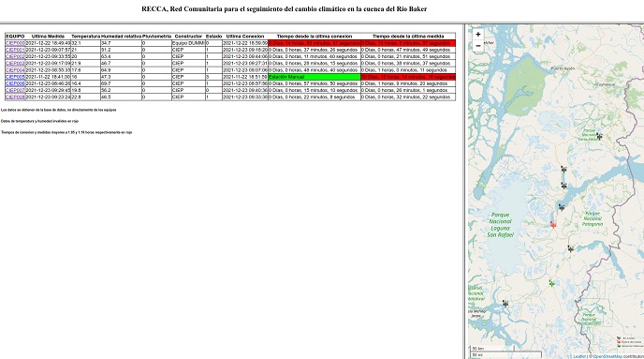644x359 pixels.
Task: Open the CIEP004 equipment link
Action: tap(15, 70)
